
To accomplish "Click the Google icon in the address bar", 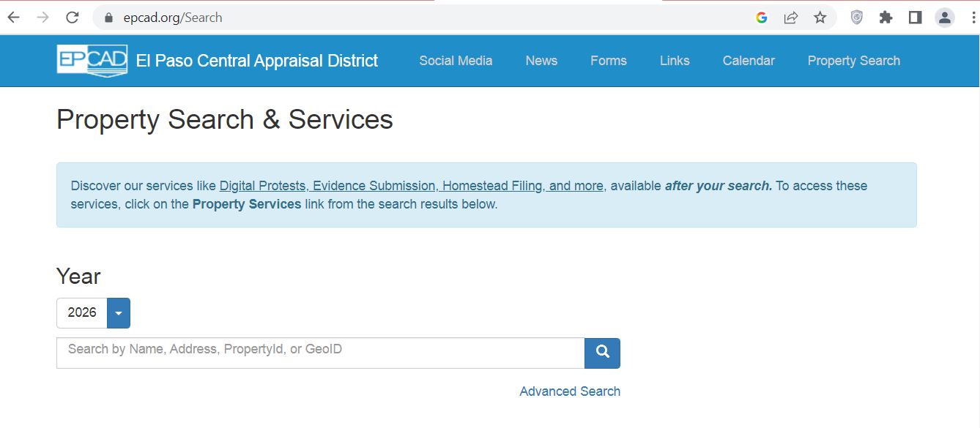I will (x=762, y=18).
